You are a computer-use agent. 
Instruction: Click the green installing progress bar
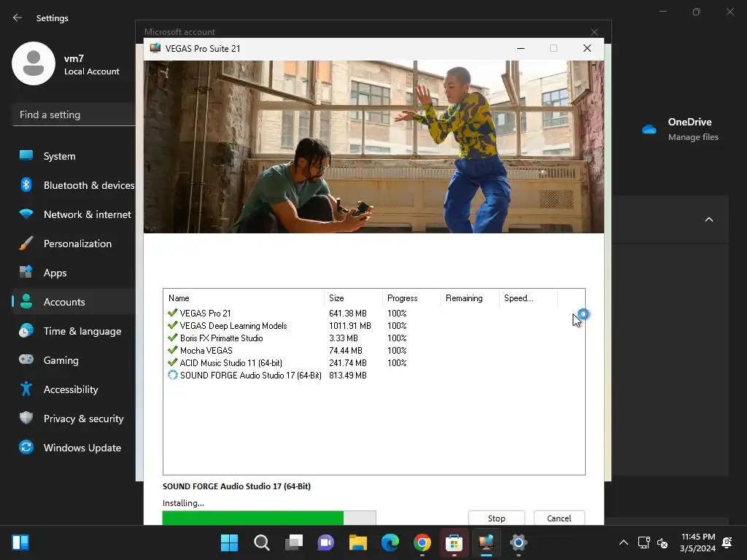[x=269, y=518]
